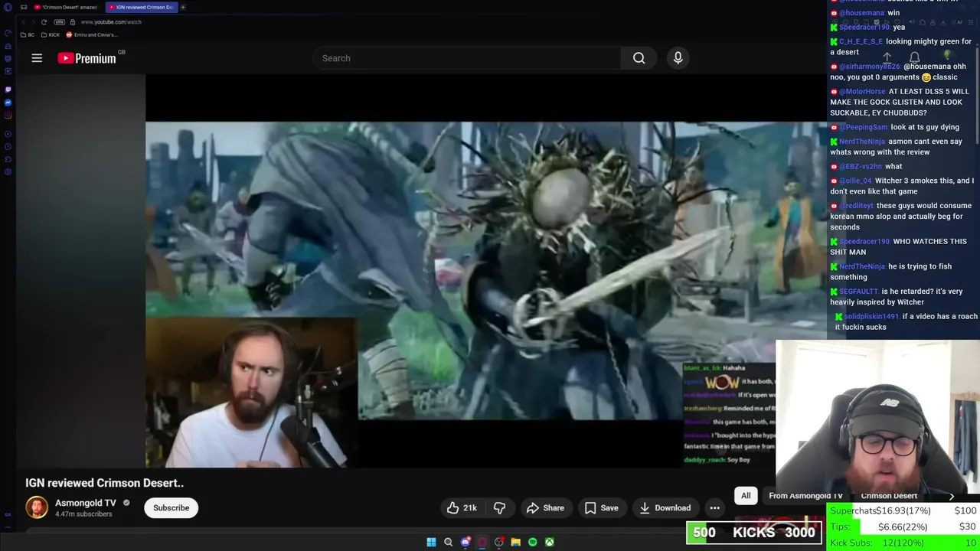980x551 pixels.
Task: Open the Opera GX main menu logo
Action: 8,8
